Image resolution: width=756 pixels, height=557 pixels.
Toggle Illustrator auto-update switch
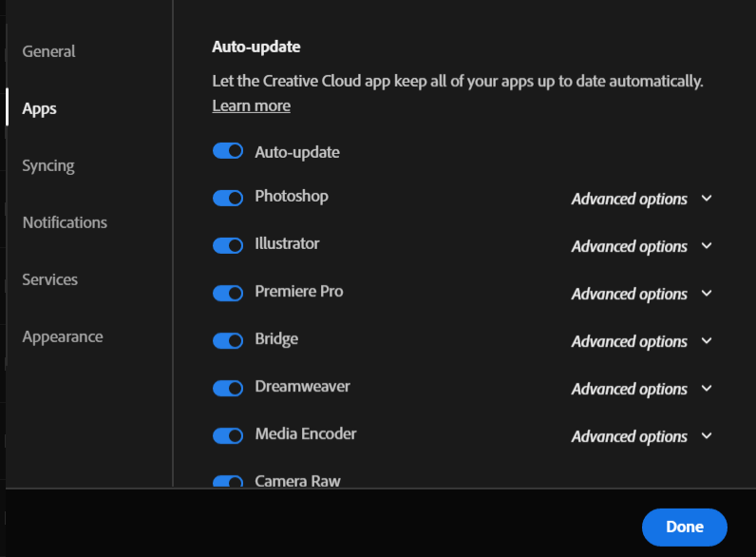click(x=228, y=245)
